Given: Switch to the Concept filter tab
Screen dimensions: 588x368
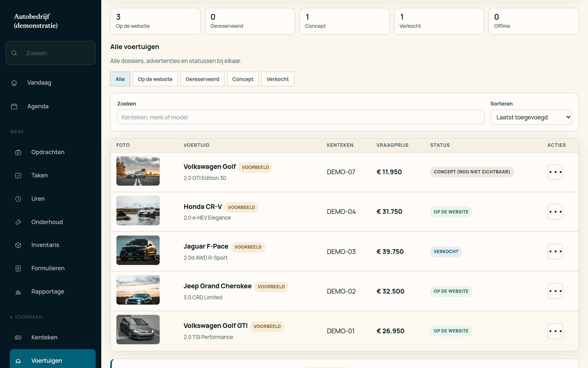Looking at the screenshot, I should 243,79.
